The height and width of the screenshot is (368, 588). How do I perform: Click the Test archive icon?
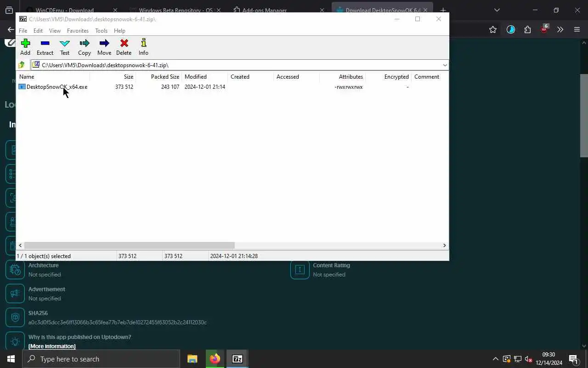[x=65, y=47]
